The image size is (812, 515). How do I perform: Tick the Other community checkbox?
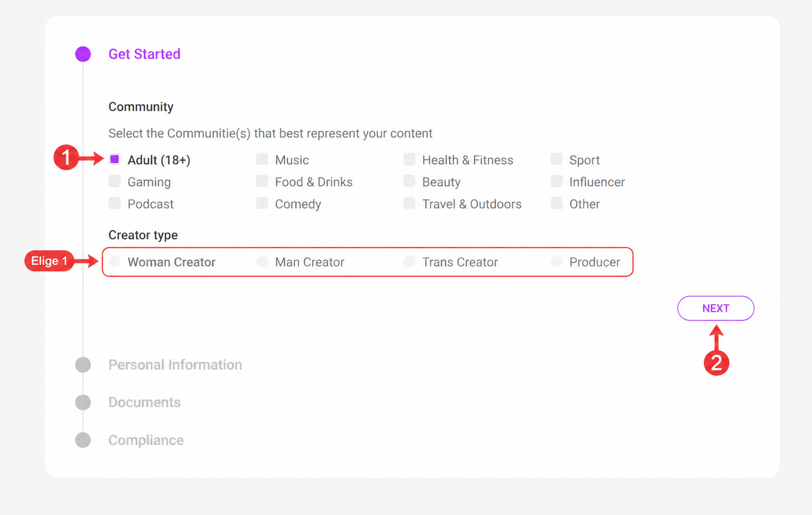(556, 203)
